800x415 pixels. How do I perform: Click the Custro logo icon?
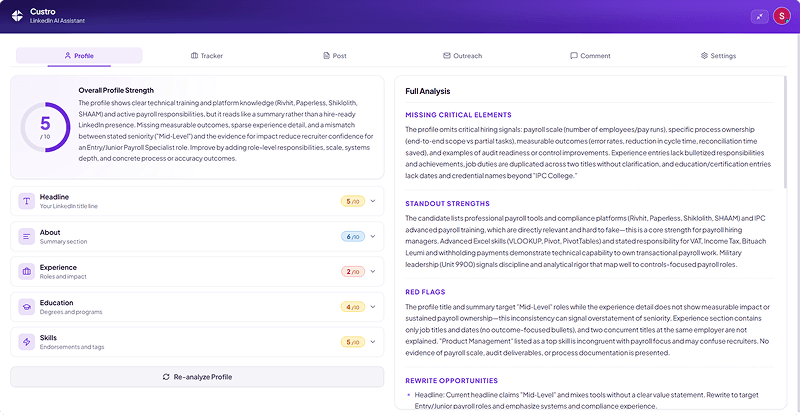[x=17, y=16]
